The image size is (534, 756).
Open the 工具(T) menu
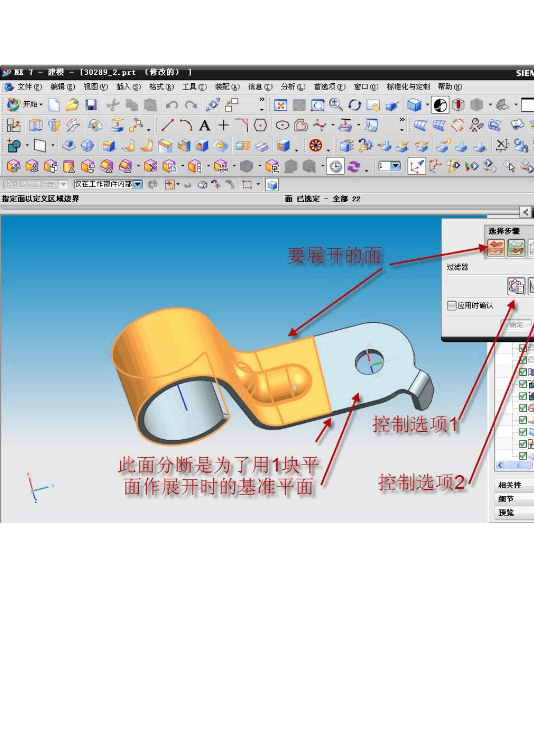point(194,87)
